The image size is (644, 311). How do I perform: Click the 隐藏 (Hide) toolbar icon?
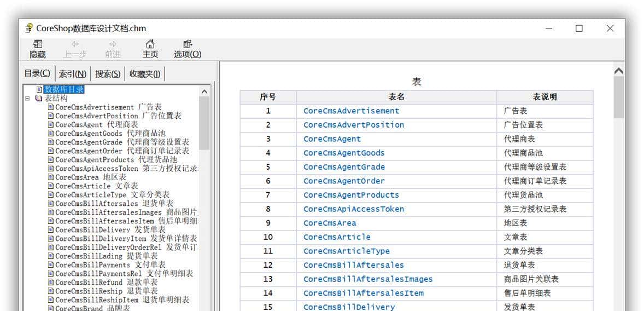pyautogui.click(x=38, y=44)
